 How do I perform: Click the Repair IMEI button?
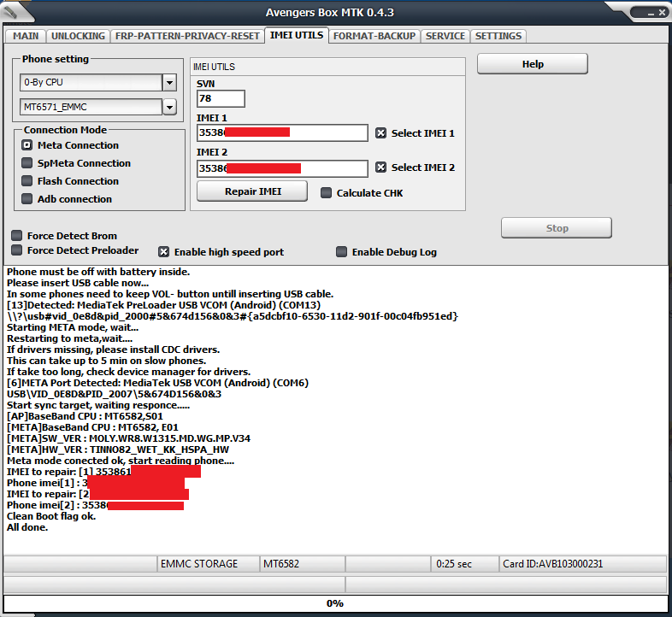tap(252, 191)
